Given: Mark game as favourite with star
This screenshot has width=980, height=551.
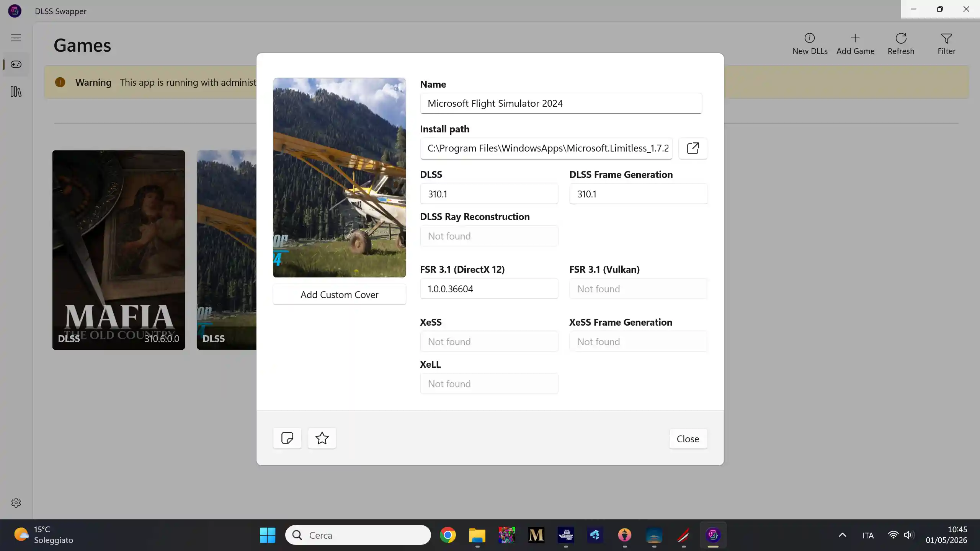Looking at the screenshot, I should (322, 438).
